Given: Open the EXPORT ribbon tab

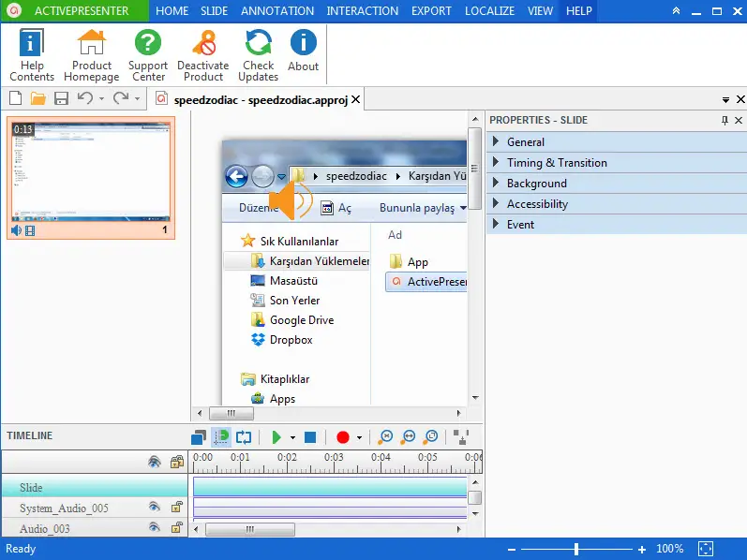Looking at the screenshot, I should click(x=431, y=11).
